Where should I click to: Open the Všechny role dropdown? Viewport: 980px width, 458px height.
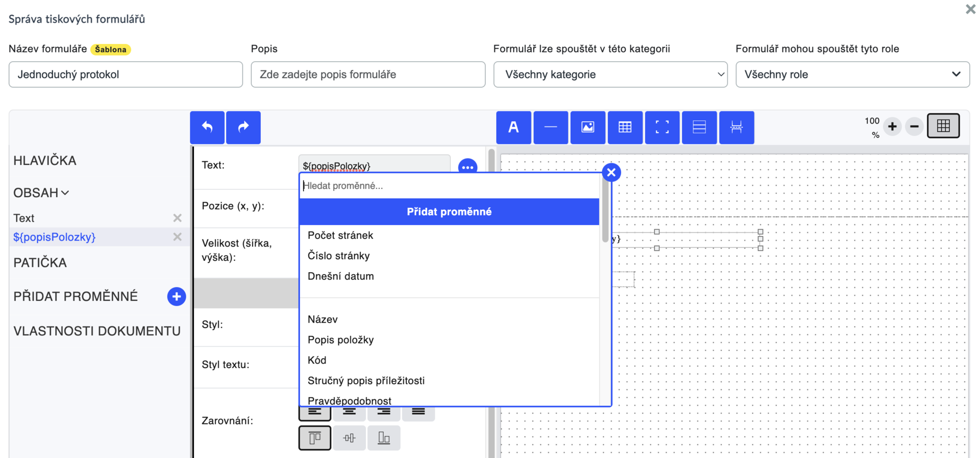pos(852,75)
